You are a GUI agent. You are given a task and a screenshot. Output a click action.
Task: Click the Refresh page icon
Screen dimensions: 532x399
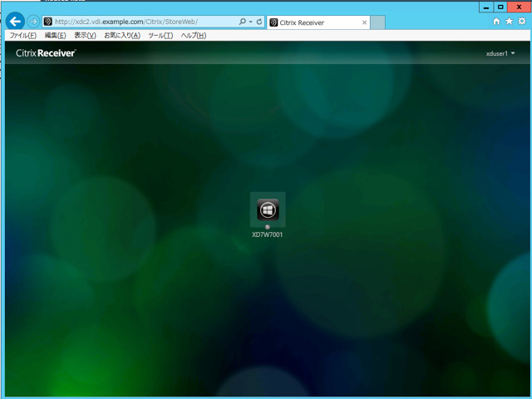(x=259, y=22)
